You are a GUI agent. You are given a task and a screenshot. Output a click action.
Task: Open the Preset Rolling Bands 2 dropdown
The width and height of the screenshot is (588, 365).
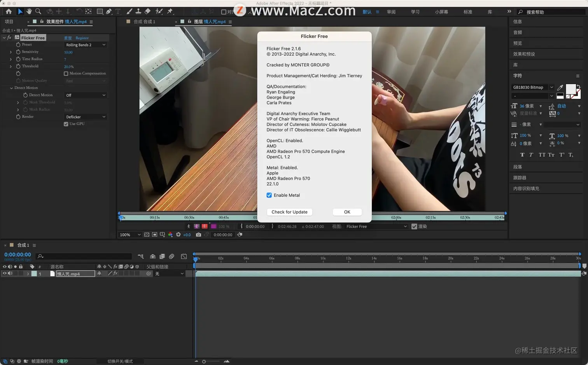[86, 45]
